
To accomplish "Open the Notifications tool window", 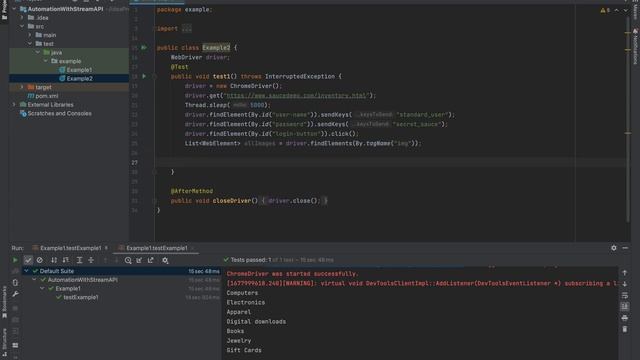I will tap(636, 46).
